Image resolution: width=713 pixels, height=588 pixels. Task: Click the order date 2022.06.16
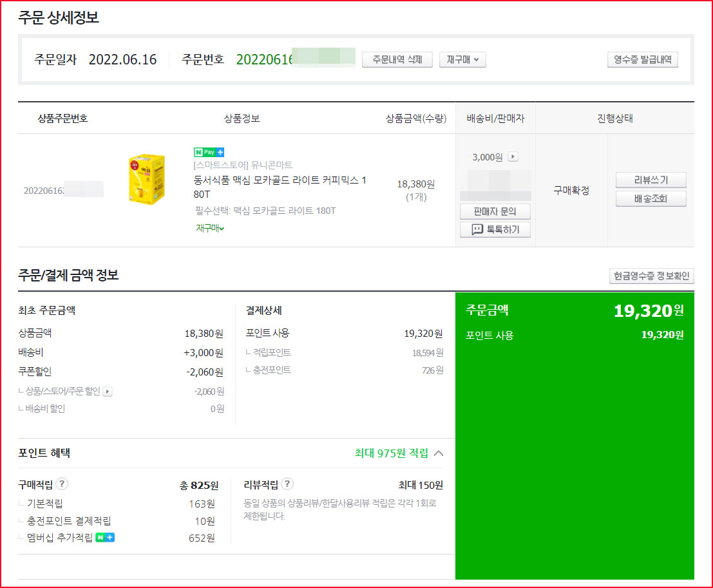(122, 60)
